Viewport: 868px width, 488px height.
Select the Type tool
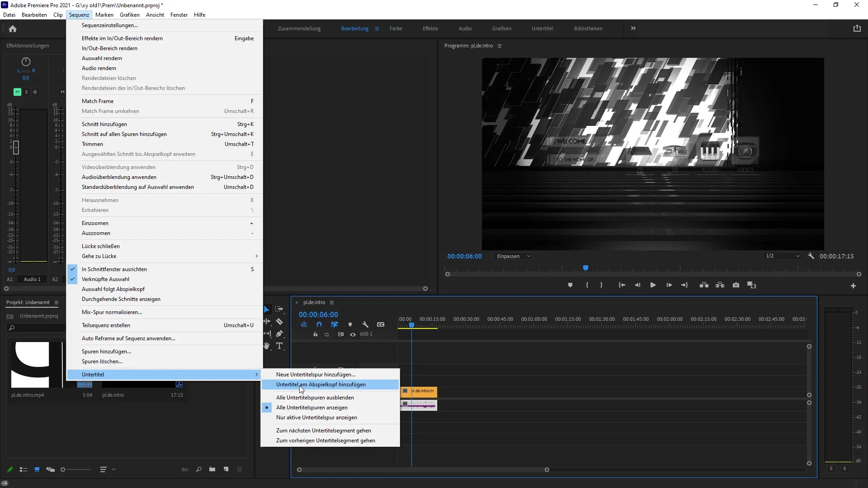pyautogui.click(x=279, y=346)
